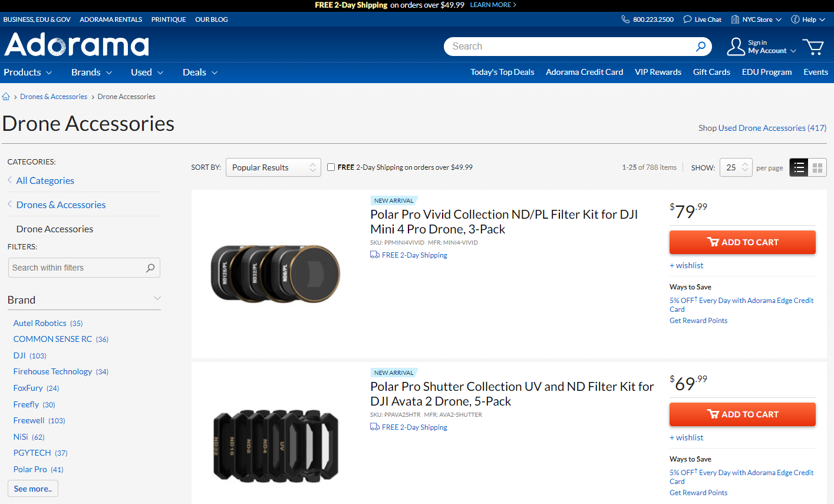Click Drones & Accessories breadcrumb link
Viewport: 834px width, 504px height.
pyautogui.click(x=54, y=97)
